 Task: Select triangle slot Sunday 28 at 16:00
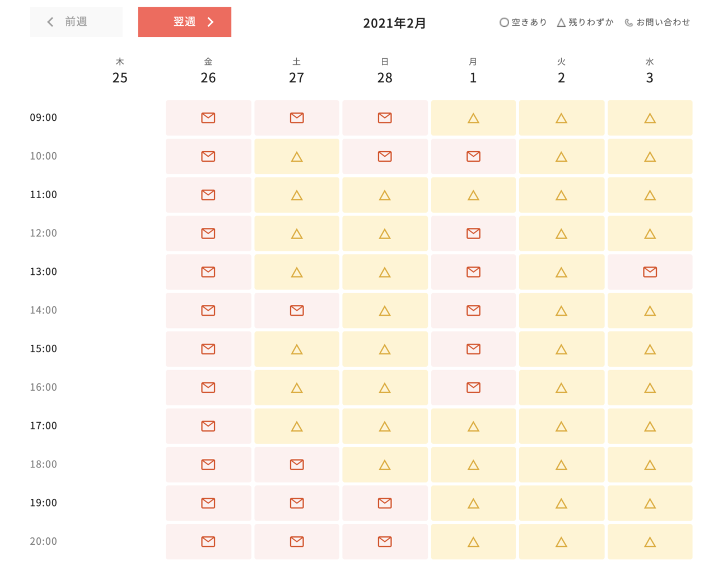click(x=385, y=388)
